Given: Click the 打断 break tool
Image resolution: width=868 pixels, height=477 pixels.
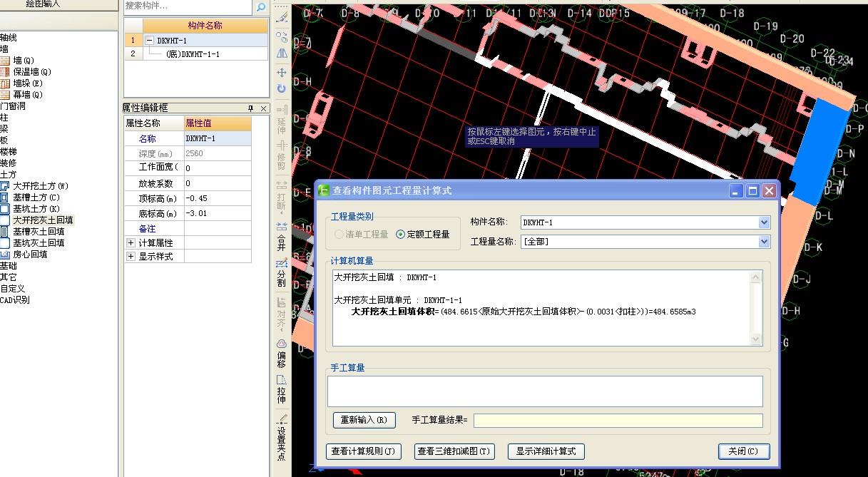Looking at the screenshot, I should coord(281,198).
